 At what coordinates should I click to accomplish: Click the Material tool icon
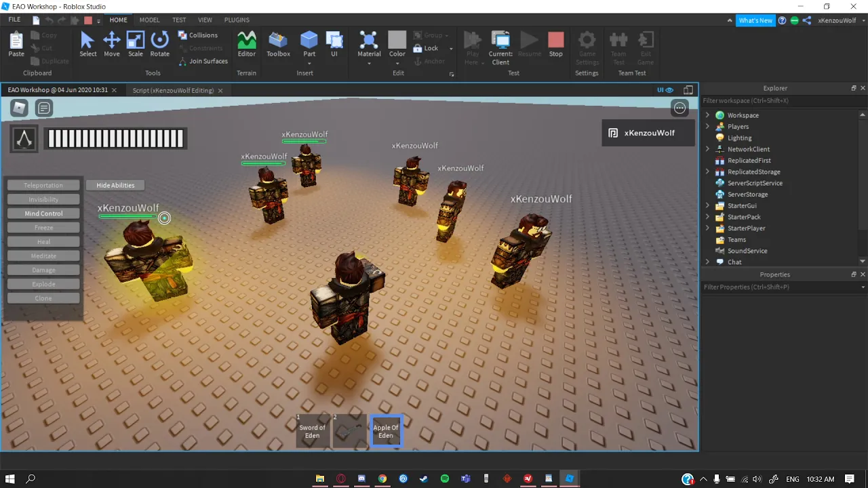369,41
